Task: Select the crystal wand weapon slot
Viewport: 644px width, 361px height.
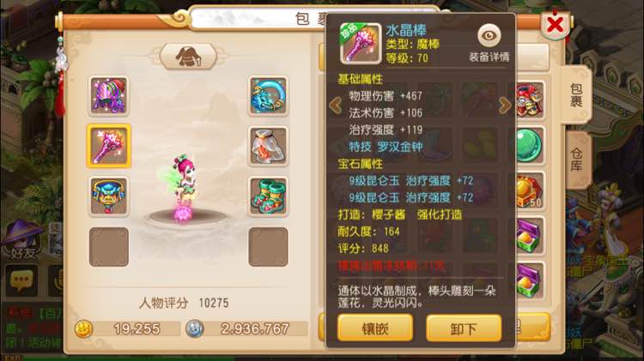Action: [109, 146]
